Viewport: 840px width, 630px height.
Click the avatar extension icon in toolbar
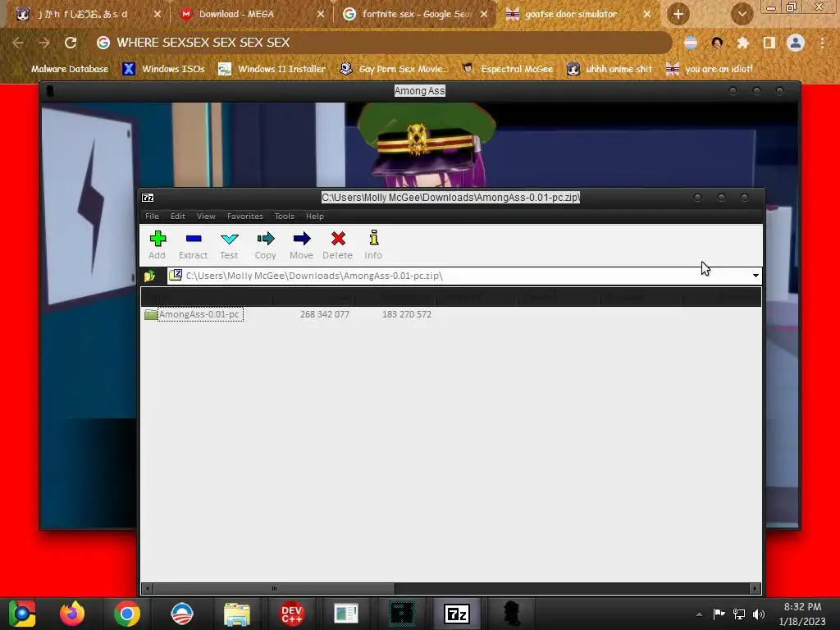pos(717,43)
